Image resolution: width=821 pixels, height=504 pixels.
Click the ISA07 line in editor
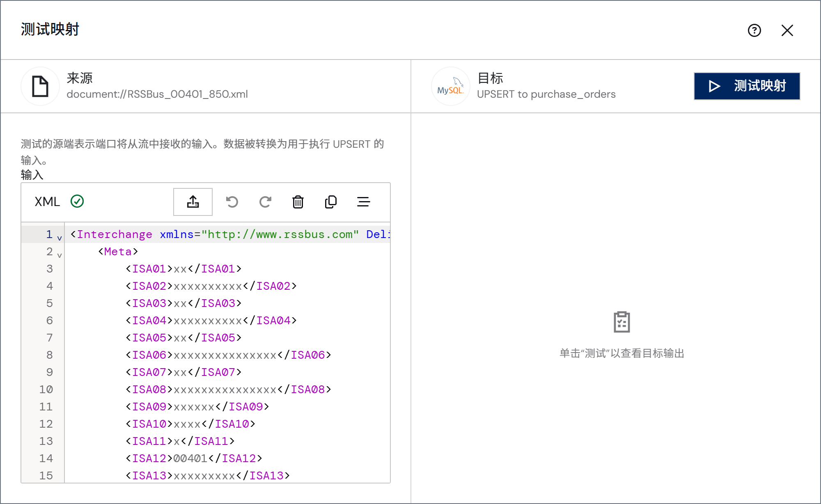point(183,372)
